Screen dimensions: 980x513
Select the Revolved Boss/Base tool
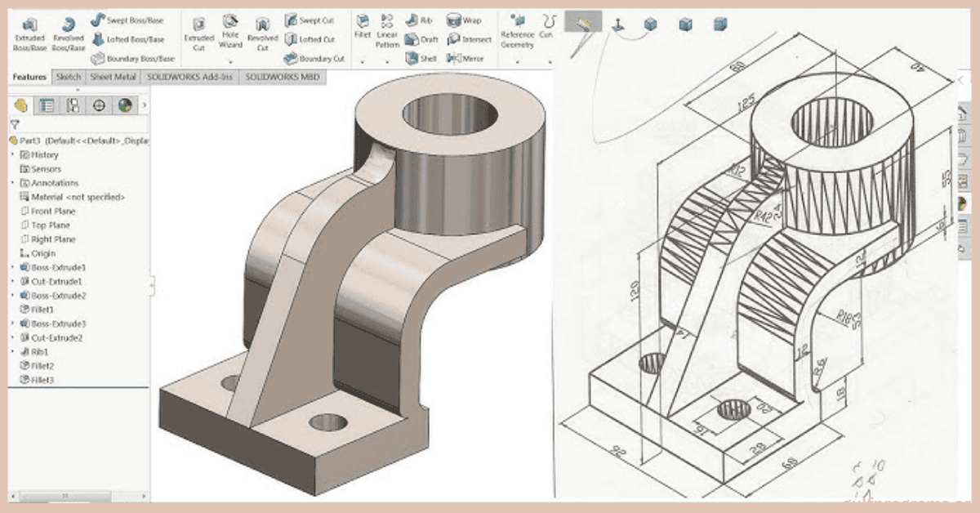(69, 29)
